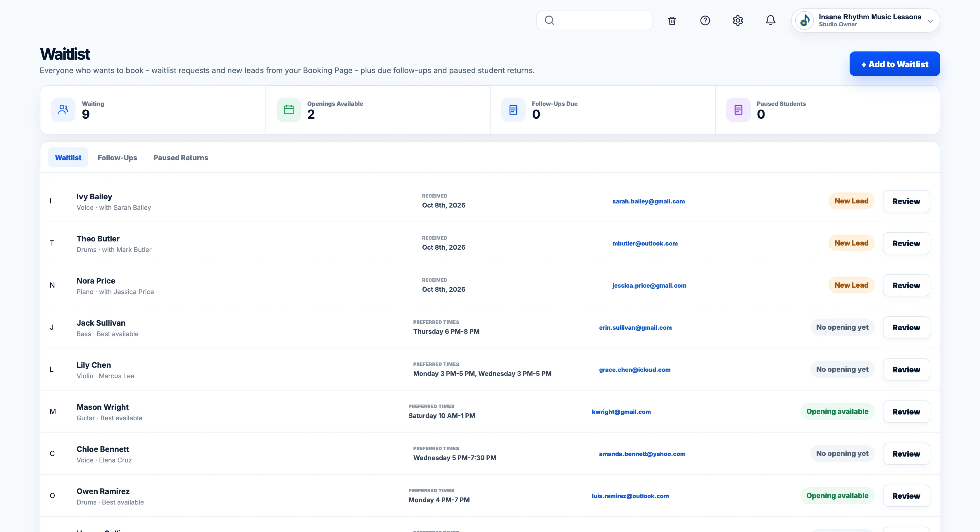Click Mason Wright's Opening available badge

837,412
